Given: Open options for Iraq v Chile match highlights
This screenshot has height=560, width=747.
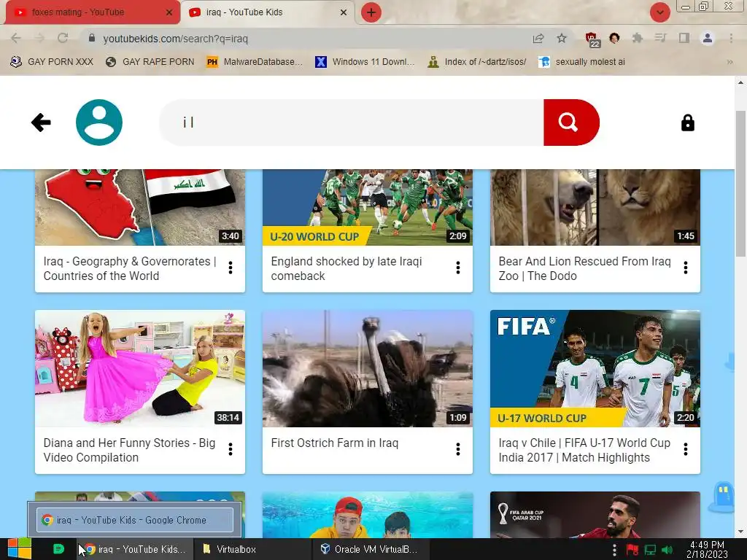Looking at the screenshot, I should [x=686, y=449].
